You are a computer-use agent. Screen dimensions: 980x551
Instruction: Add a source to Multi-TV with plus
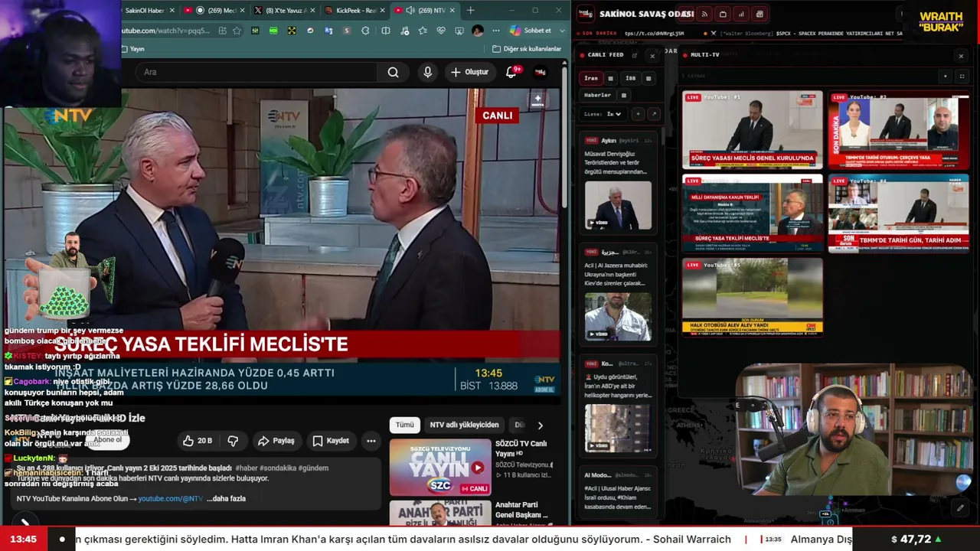tap(946, 77)
